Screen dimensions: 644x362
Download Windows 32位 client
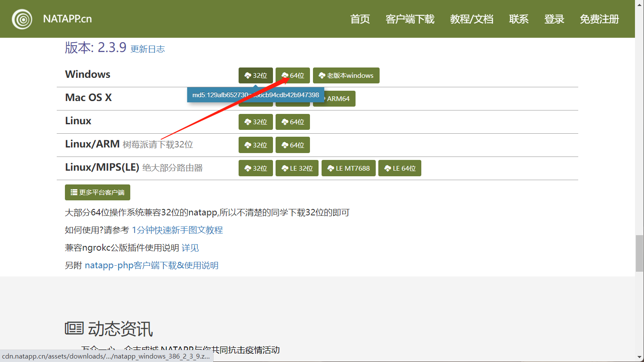pyautogui.click(x=256, y=75)
